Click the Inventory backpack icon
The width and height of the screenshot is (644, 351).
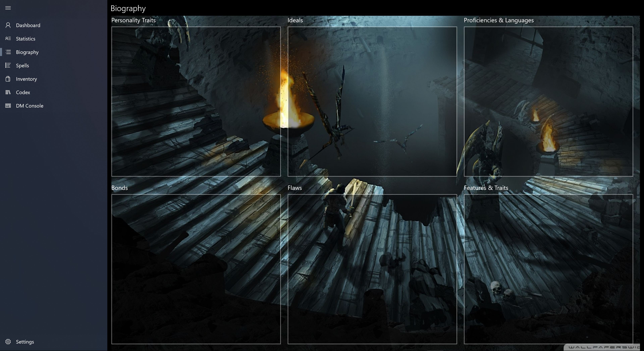[x=8, y=79]
